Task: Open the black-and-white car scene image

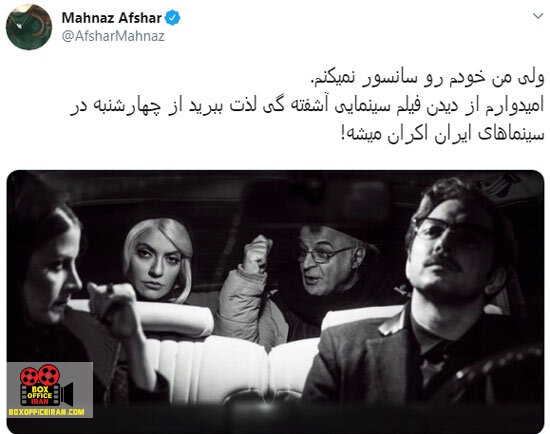Action: (x=275, y=302)
